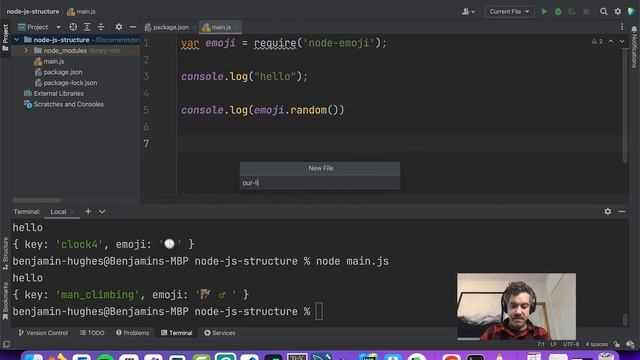Open the Services tool window

click(220, 333)
